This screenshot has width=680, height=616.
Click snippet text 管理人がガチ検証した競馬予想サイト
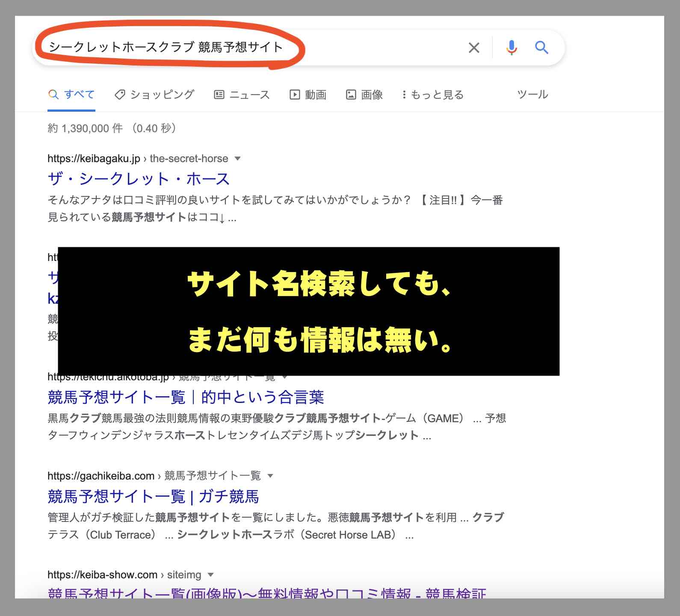pos(139,517)
